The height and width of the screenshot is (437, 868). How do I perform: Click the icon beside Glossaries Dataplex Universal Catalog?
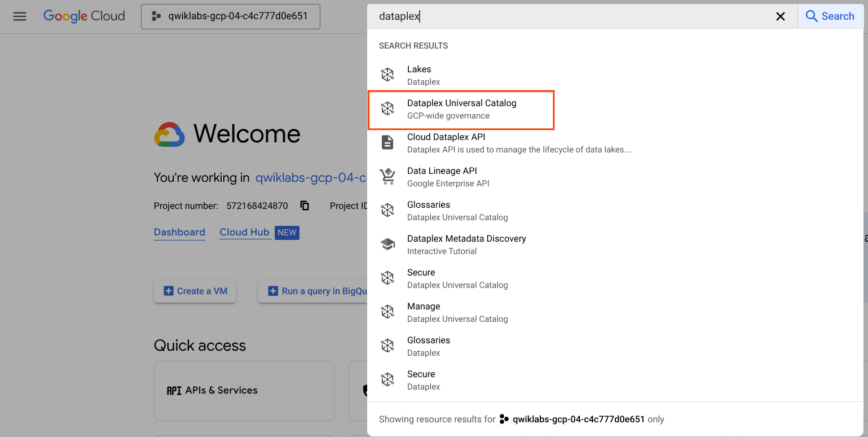click(x=387, y=210)
